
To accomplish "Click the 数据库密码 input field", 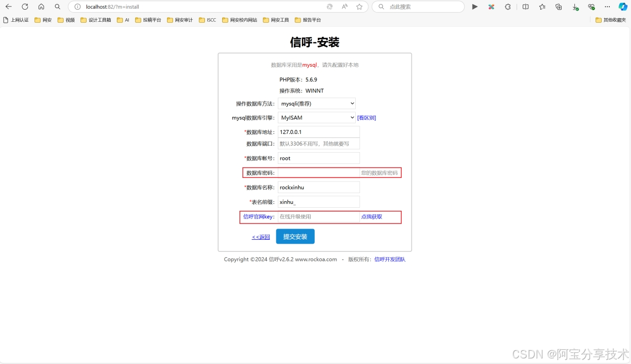I will pyautogui.click(x=319, y=173).
